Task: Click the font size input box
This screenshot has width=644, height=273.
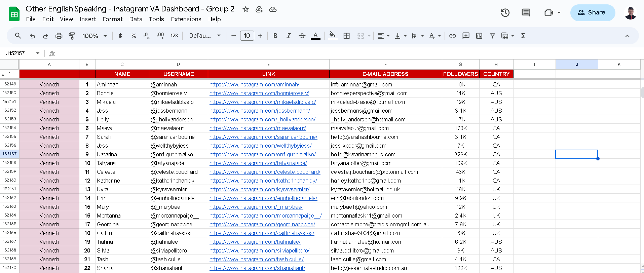Action: [247, 36]
